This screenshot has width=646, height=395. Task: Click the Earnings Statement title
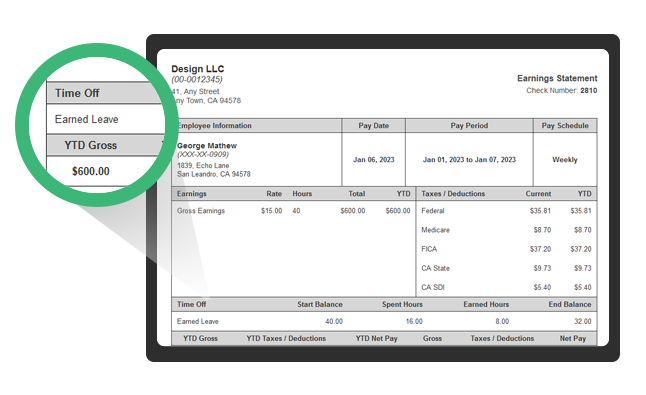[557, 78]
